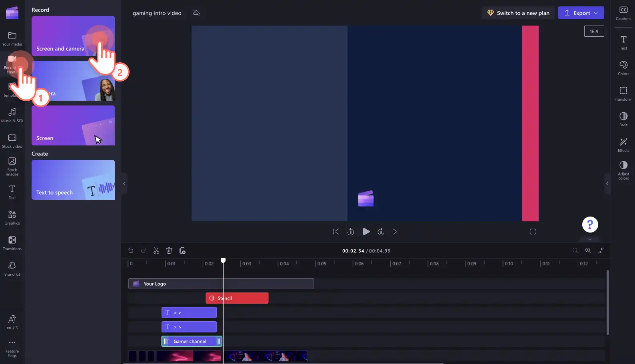Open the Fade panel
The height and width of the screenshot is (364, 635).
pos(623,119)
